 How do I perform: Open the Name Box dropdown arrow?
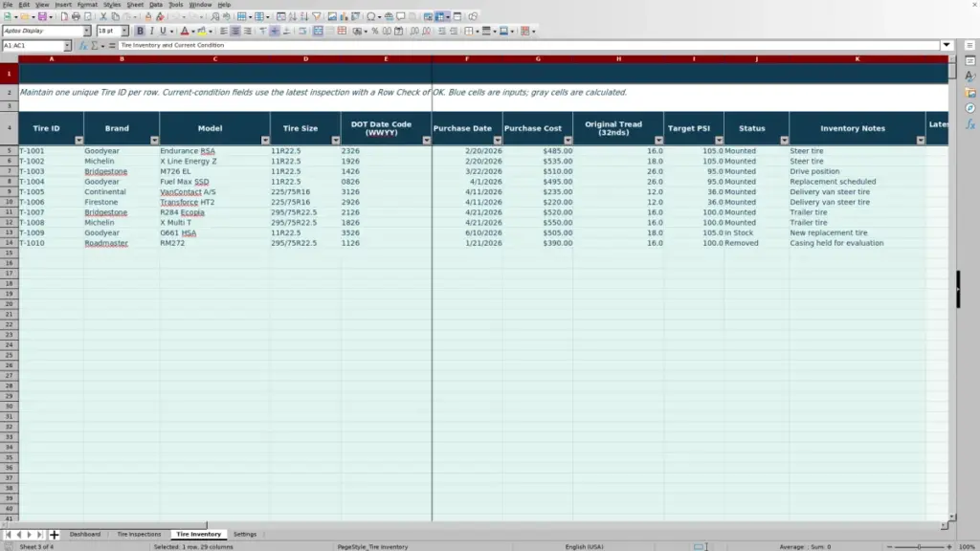click(x=67, y=46)
